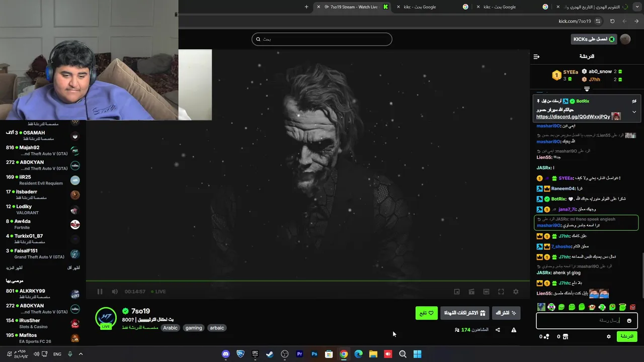Open chat settings gear icon
The image size is (644, 362).
click(x=608, y=336)
